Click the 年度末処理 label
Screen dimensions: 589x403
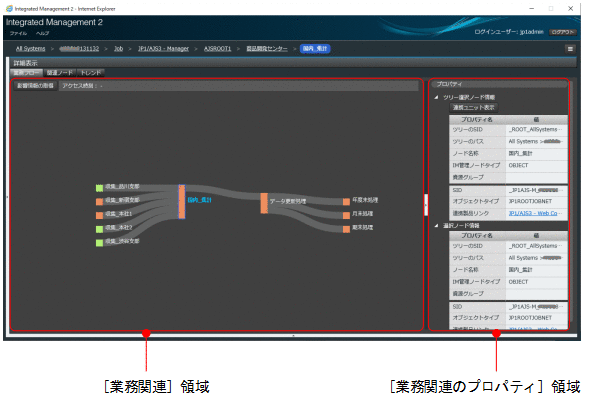point(365,200)
